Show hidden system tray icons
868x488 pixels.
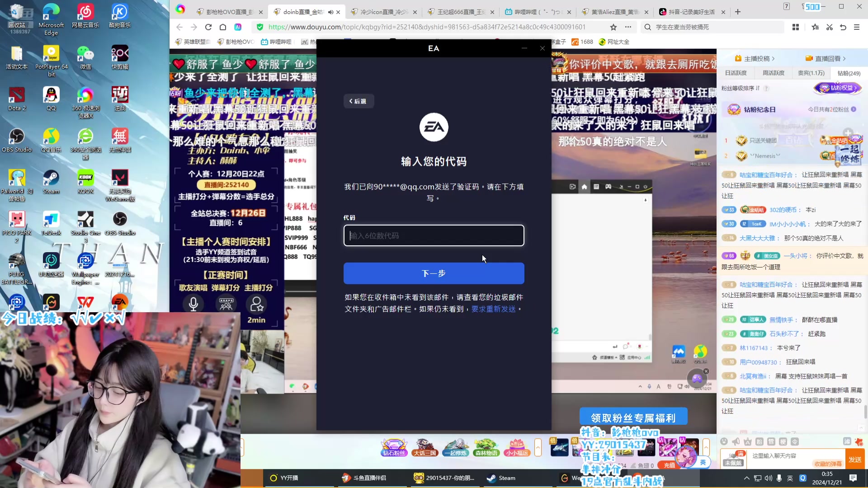746,478
